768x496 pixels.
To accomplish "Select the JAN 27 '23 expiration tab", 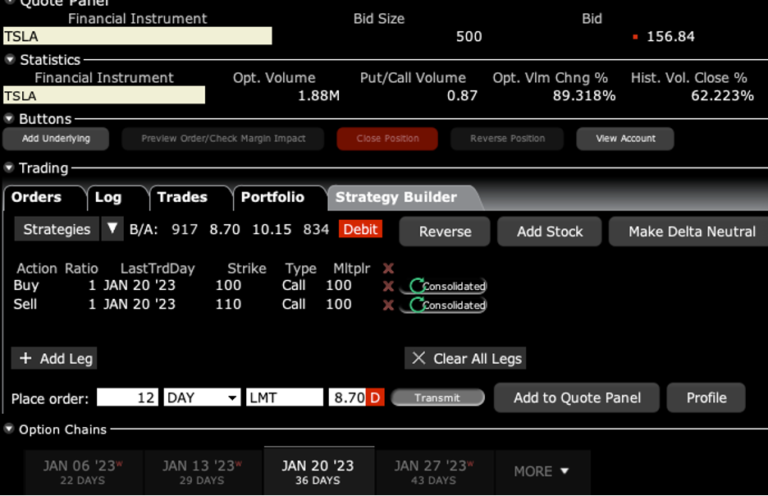I will tap(431, 471).
